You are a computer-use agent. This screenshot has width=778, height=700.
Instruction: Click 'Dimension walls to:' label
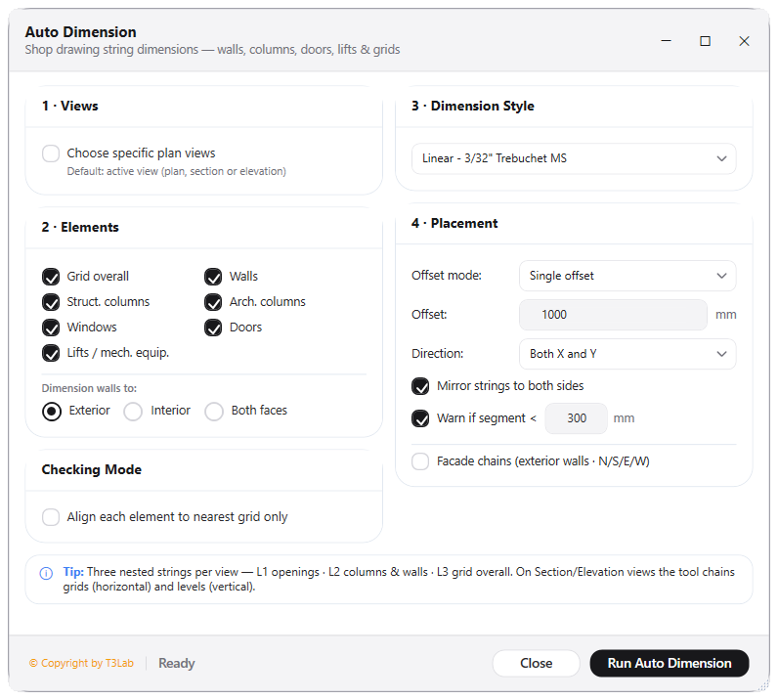click(89, 388)
